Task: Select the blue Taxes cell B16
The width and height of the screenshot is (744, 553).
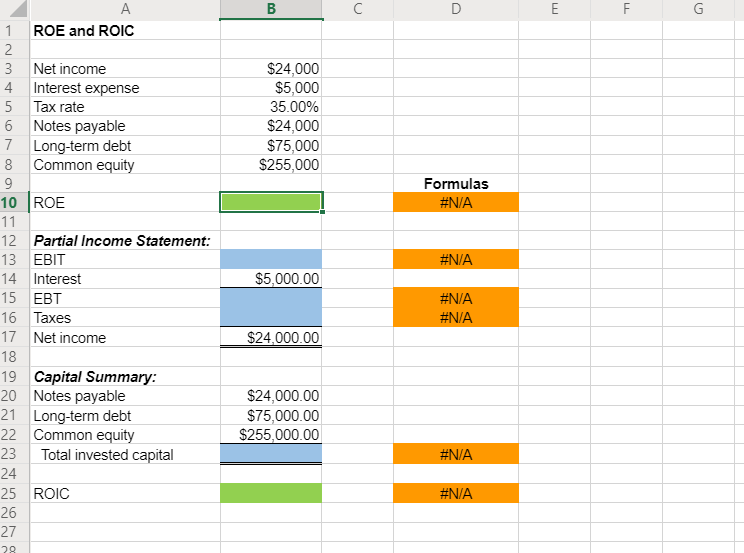Action: (x=271, y=317)
